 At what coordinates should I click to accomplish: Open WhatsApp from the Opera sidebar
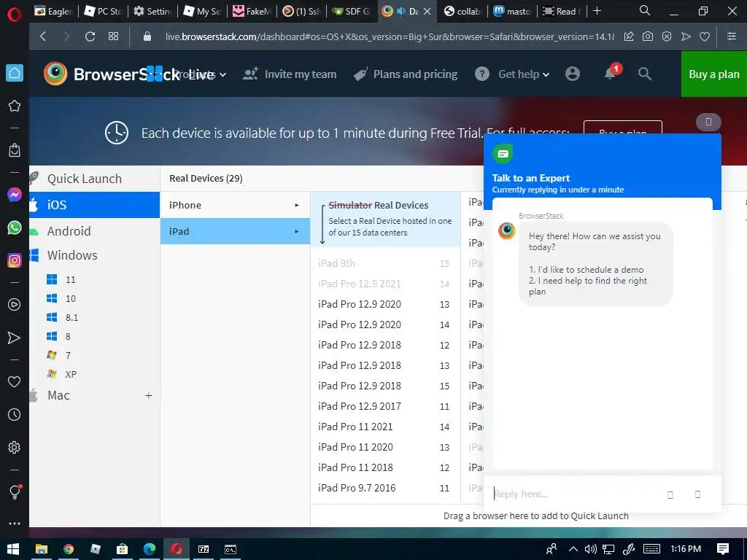click(x=15, y=227)
